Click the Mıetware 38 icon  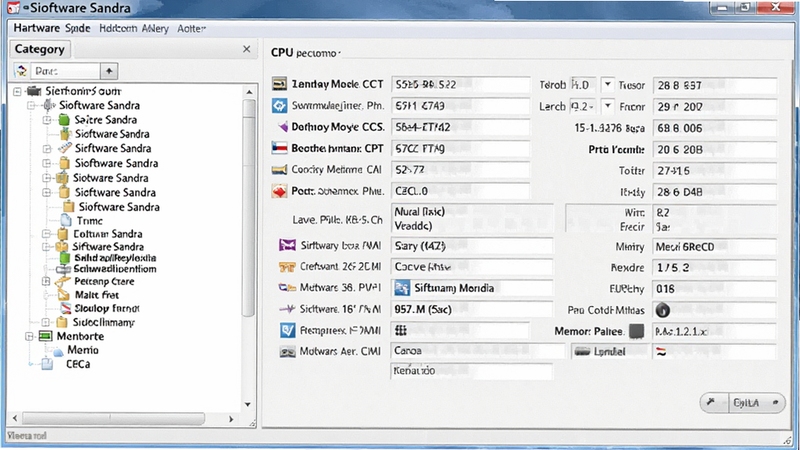[287, 288]
